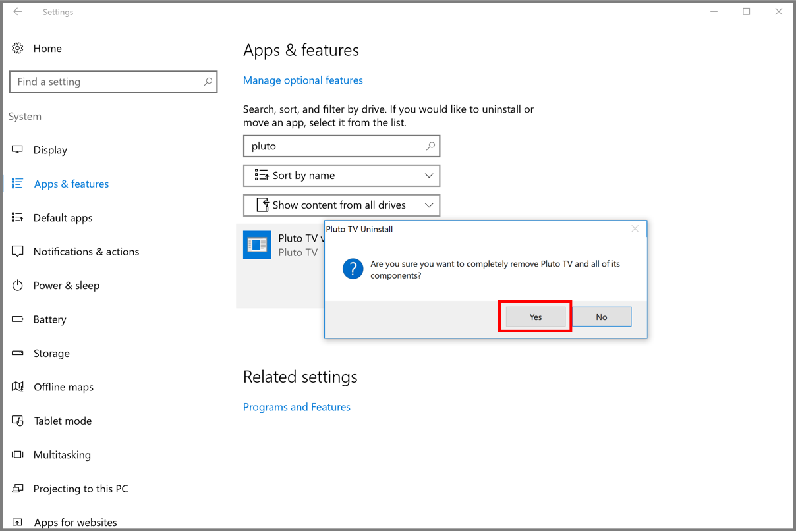This screenshot has height=532, width=796.
Task: Click the back arrow in Settings title bar
Action: coord(18,12)
